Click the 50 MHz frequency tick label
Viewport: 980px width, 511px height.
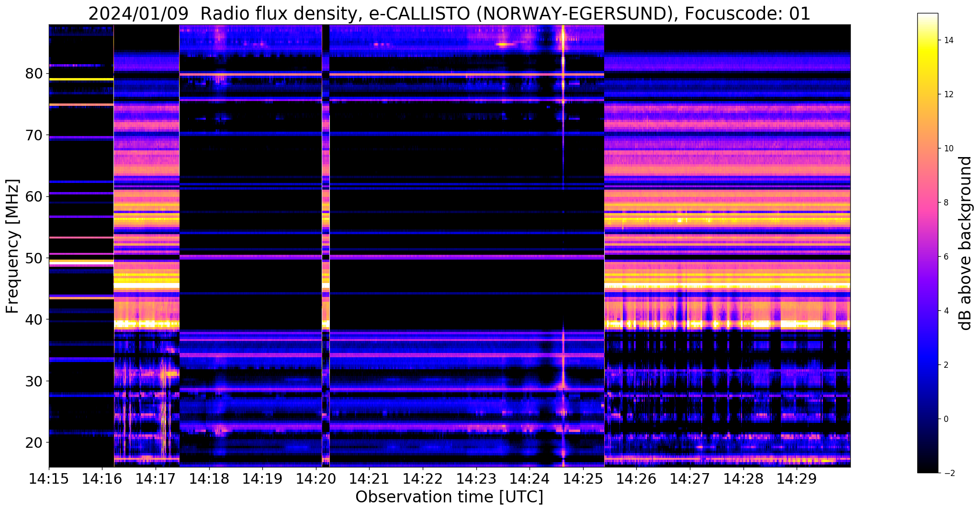pyautogui.click(x=35, y=258)
